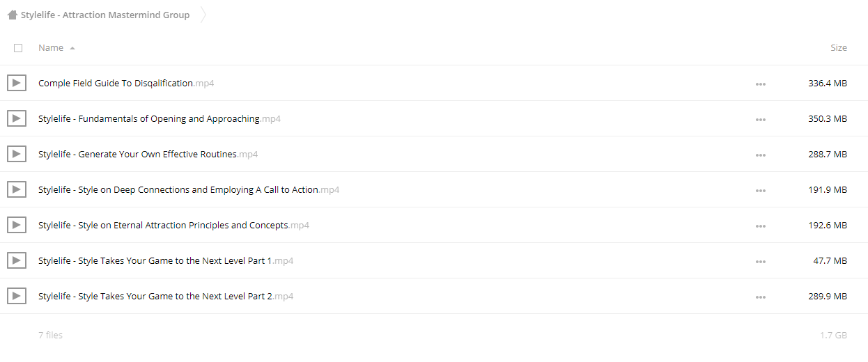Sort files by the Name column header
Viewport: 868px width, 362px height.
click(x=51, y=48)
